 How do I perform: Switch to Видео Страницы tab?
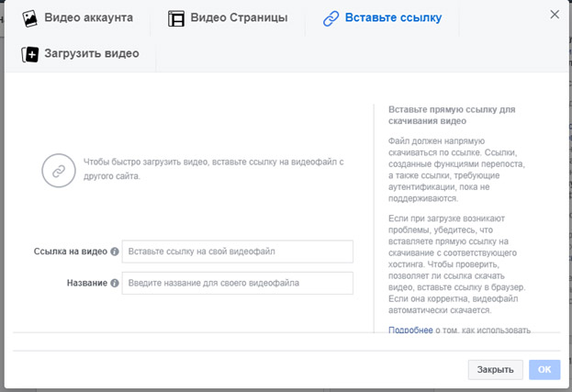pyautogui.click(x=228, y=18)
